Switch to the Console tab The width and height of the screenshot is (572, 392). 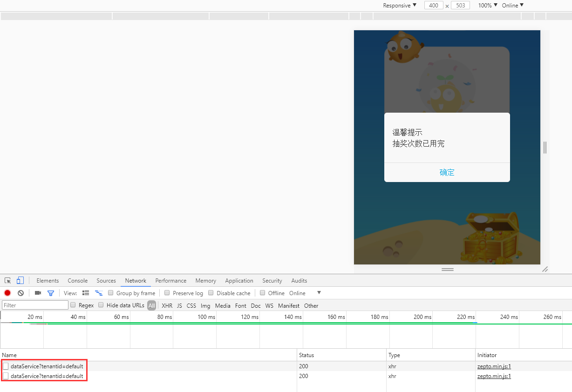point(77,281)
